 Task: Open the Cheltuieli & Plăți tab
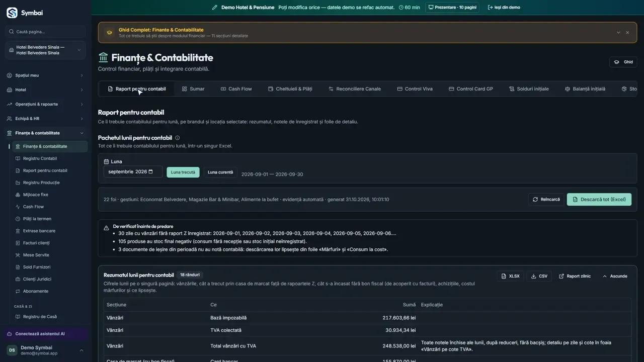(290, 89)
